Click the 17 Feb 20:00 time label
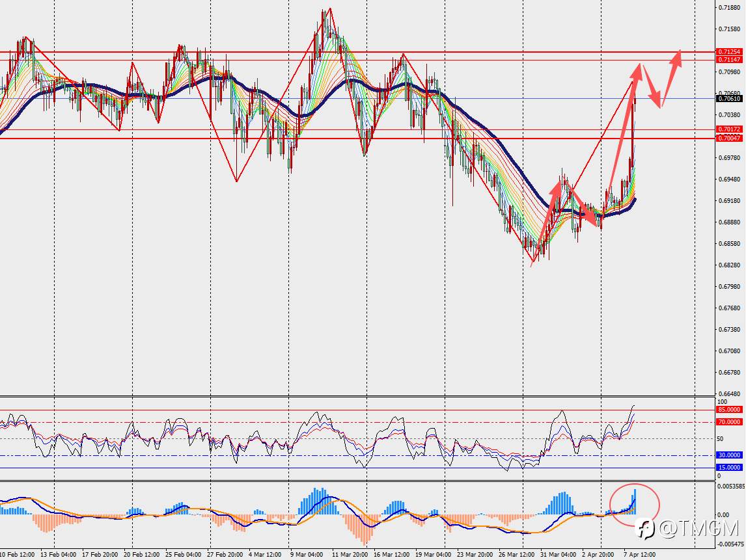Viewport: 746px width, 560px height. click(100, 555)
